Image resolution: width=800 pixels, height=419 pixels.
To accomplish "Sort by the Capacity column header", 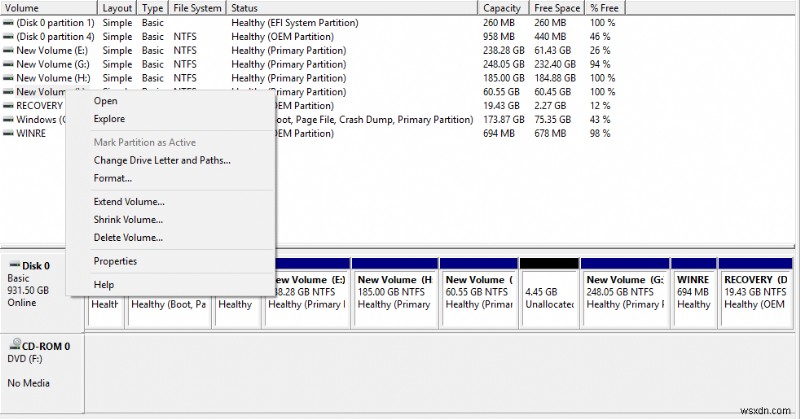I will (502, 8).
